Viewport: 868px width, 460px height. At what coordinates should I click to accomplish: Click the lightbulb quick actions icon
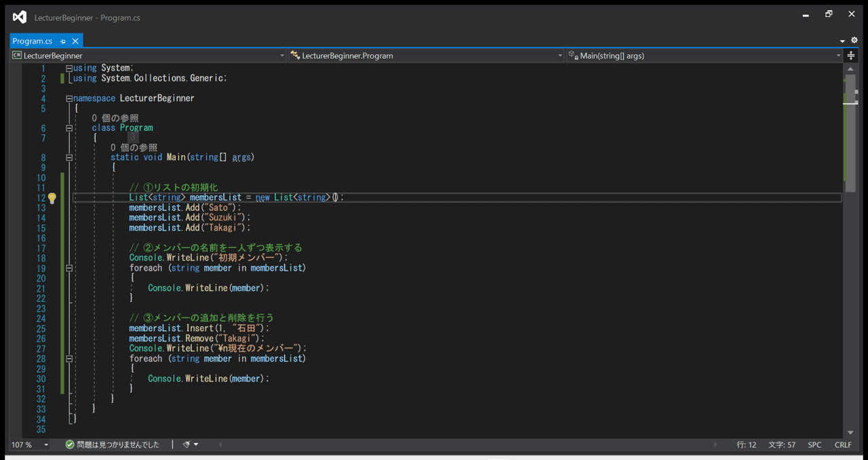click(52, 198)
